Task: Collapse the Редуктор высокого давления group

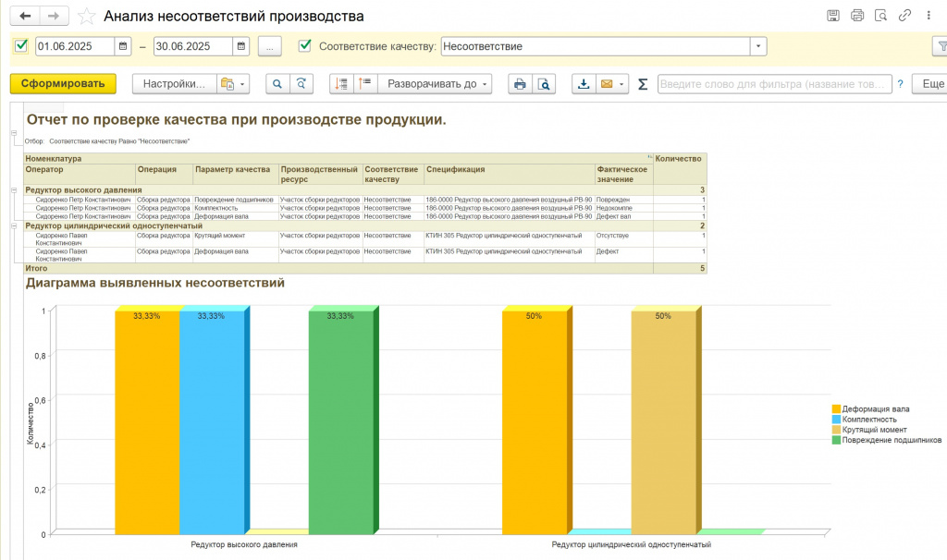Action: coord(14,190)
